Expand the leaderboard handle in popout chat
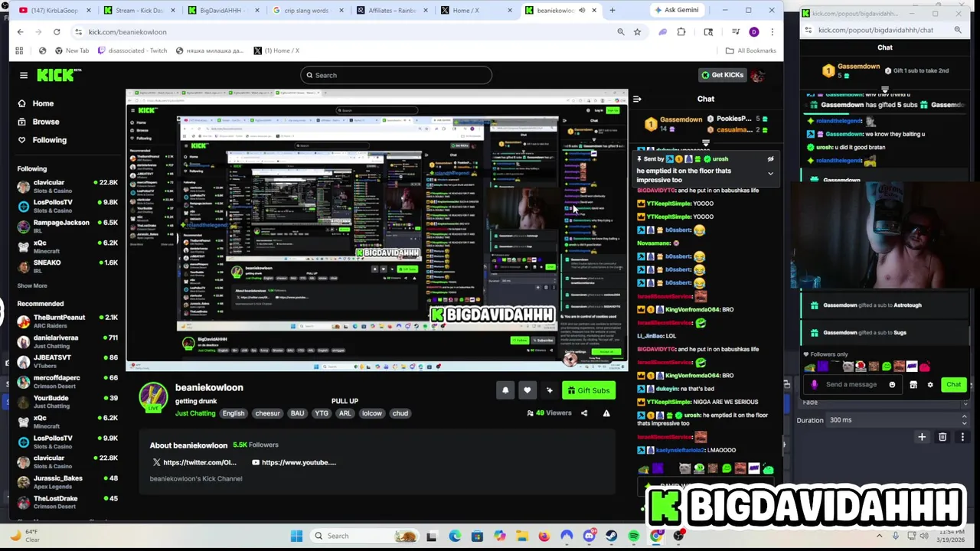 (885, 90)
